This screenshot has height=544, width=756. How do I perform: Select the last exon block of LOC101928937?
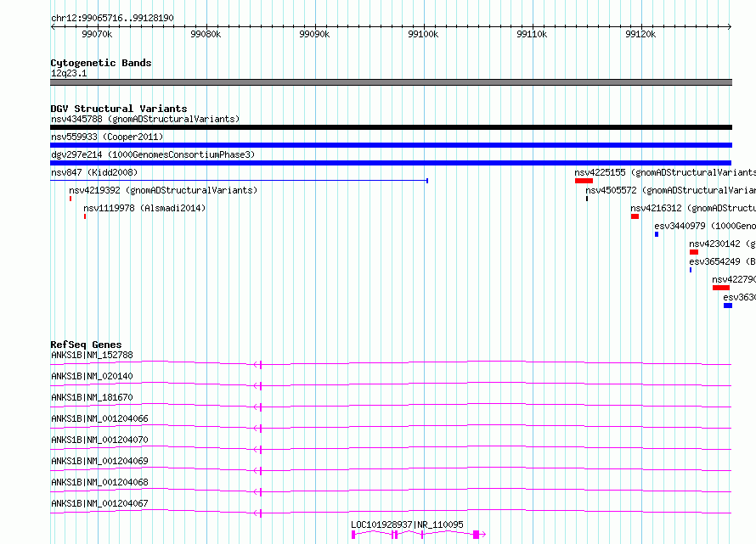tap(476, 535)
